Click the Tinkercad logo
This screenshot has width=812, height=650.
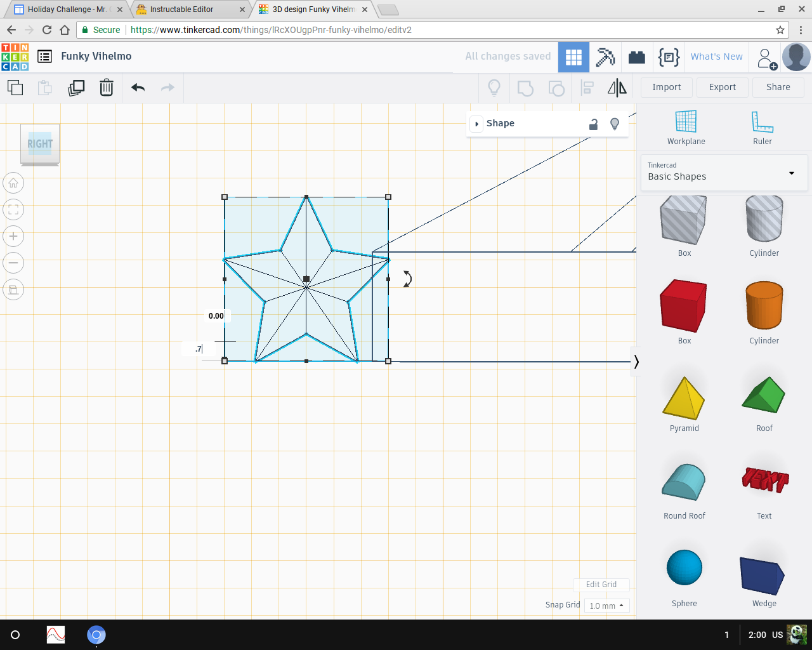15,56
